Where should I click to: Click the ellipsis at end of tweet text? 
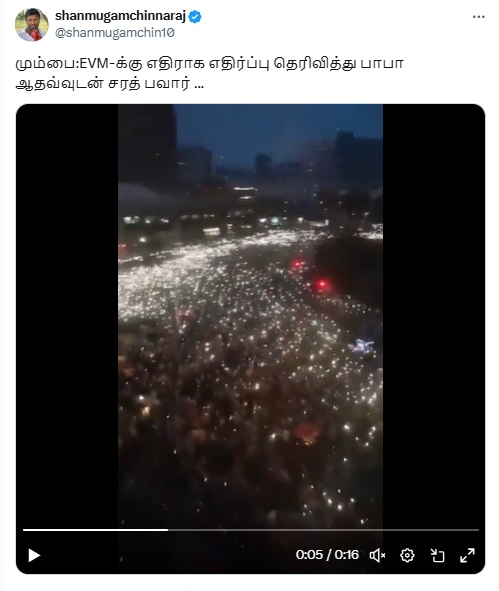click(x=199, y=86)
